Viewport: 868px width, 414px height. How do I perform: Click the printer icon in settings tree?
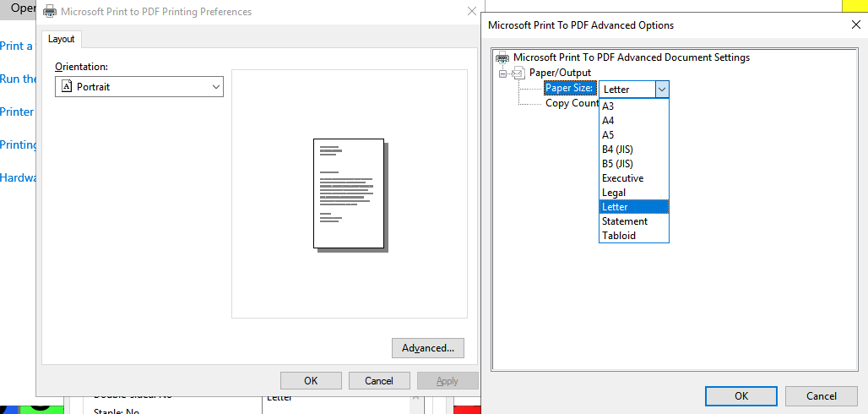[x=502, y=57]
